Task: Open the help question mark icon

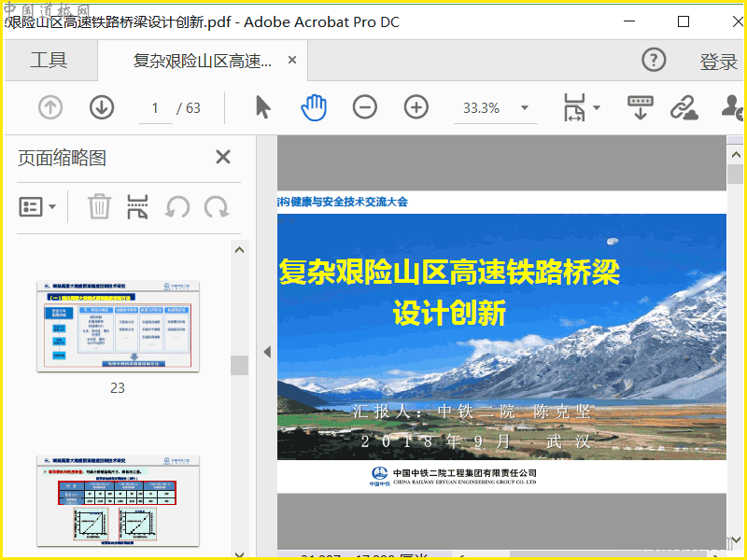Action: point(654,60)
